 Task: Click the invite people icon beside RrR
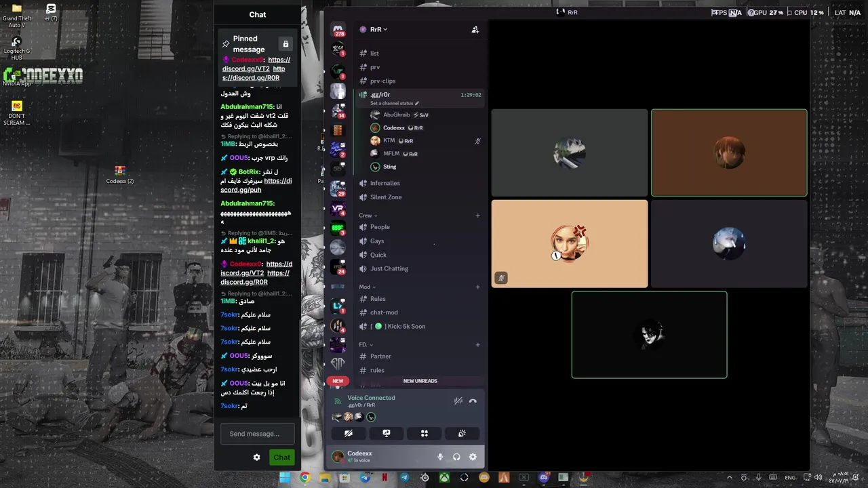click(x=475, y=29)
